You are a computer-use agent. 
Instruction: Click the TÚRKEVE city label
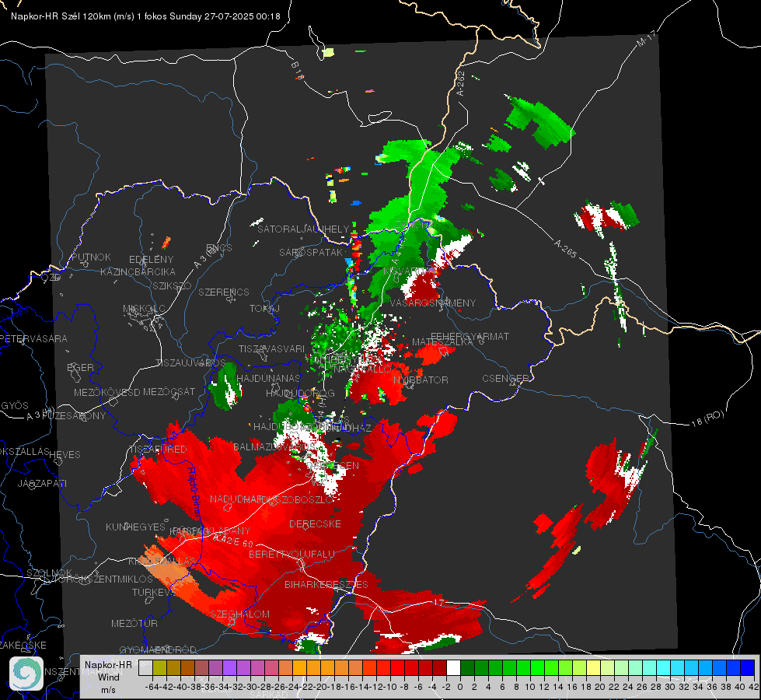(x=153, y=592)
